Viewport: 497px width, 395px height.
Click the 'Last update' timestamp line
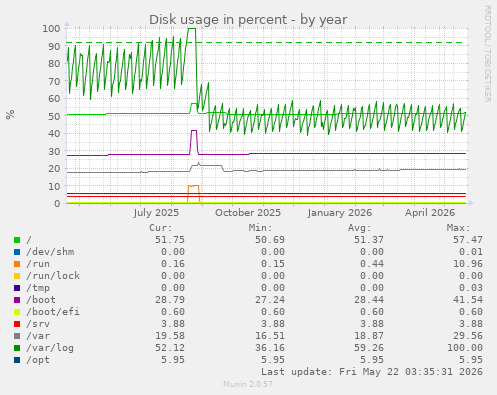[x=372, y=372]
